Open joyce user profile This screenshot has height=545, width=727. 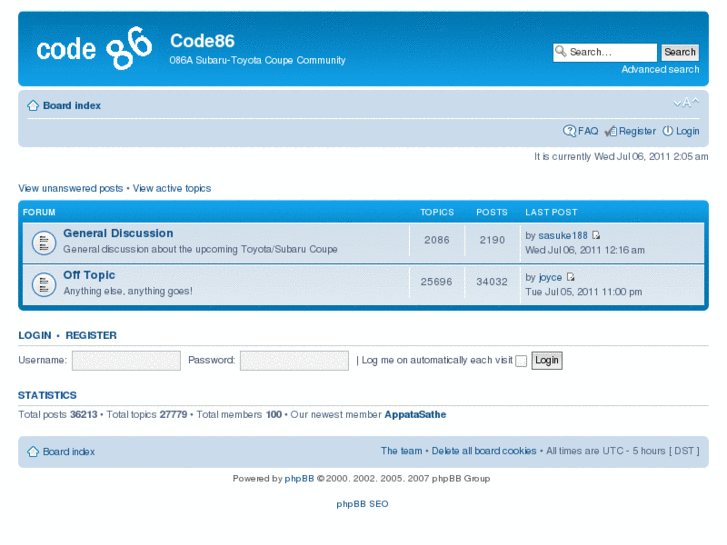(x=550, y=277)
